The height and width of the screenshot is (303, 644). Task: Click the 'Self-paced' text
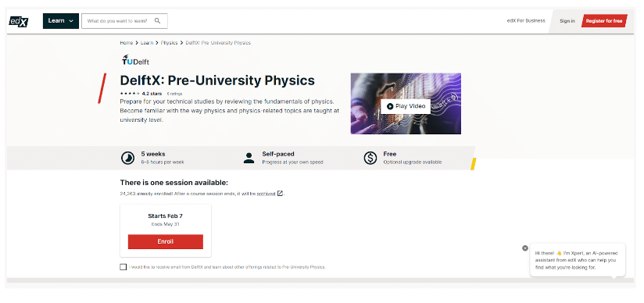[x=278, y=154]
